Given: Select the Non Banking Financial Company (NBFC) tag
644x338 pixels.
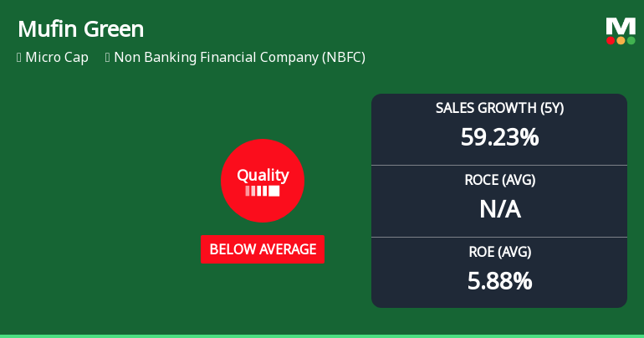Looking at the screenshot, I should point(239,58).
